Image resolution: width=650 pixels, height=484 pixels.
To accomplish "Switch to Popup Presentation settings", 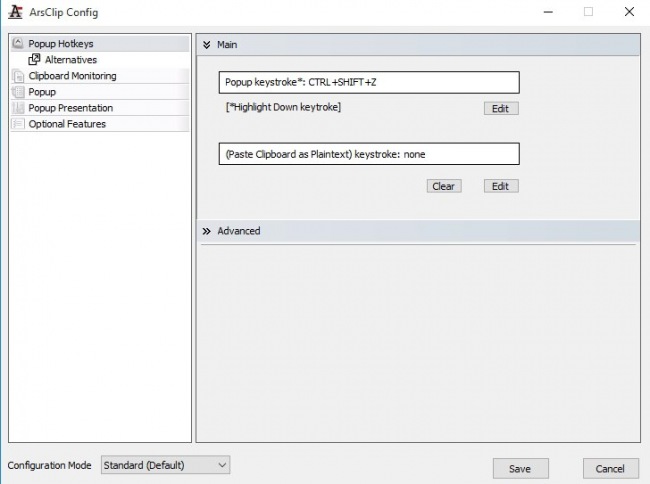I will [x=100, y=108].
